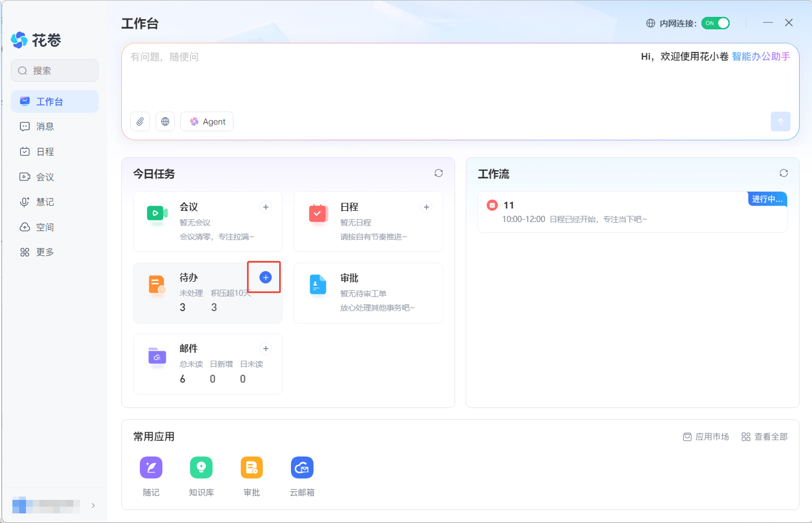This screenshot has height=523, width=812.
Task: Click the blue 审批 document icon
Action: [318, 285]
